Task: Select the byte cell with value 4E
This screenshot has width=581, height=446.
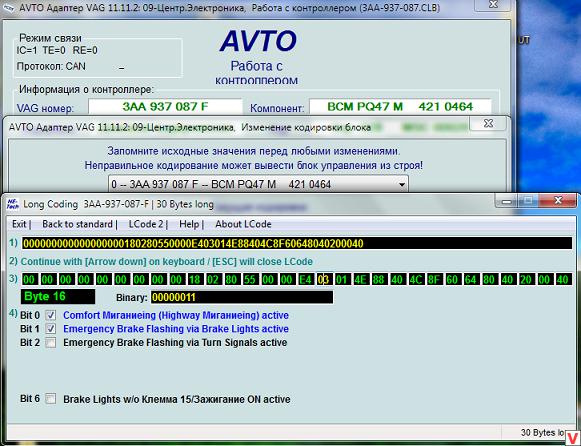Action: click(x=361, y=279)
